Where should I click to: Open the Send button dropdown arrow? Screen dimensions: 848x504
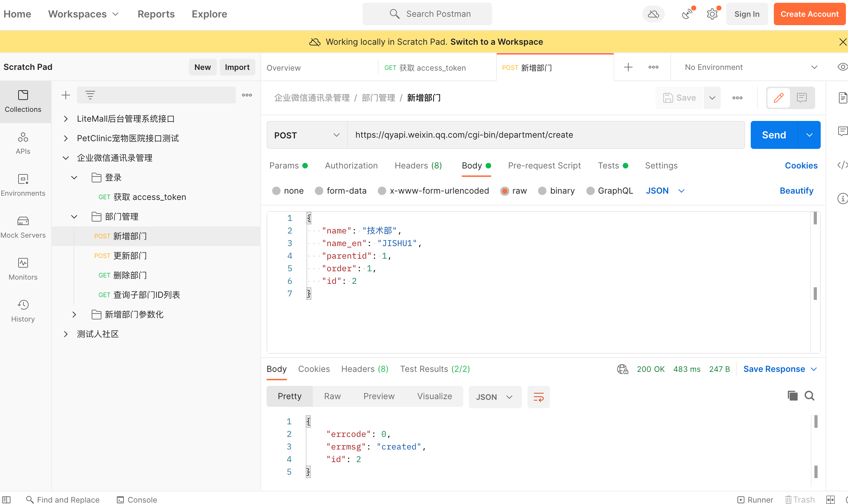809,135
